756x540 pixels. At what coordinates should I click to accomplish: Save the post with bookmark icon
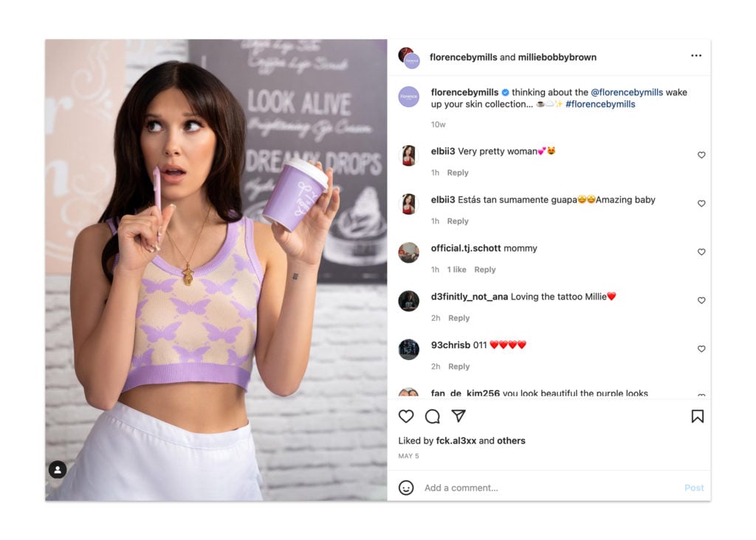tap(697, 416)
